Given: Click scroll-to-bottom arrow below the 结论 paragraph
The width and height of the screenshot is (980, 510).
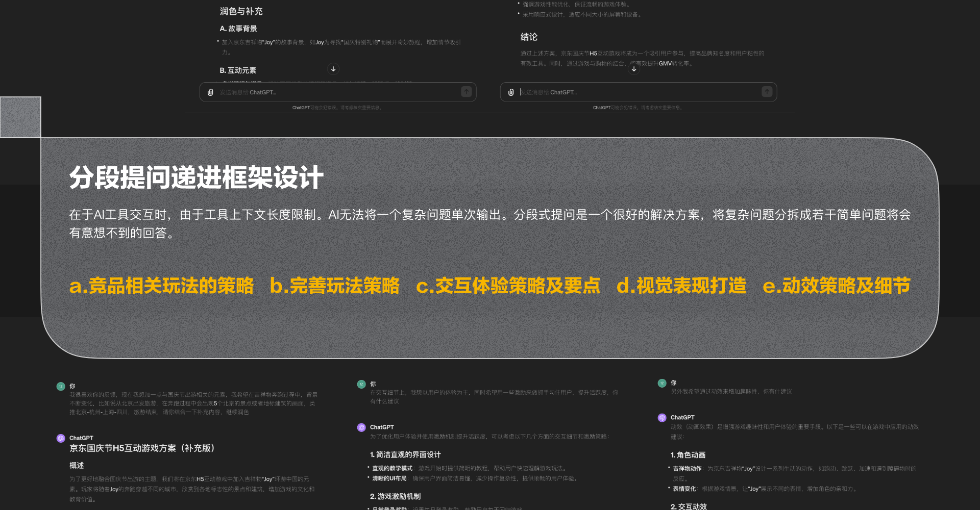Looking at the screenshot, I should 634,69.
